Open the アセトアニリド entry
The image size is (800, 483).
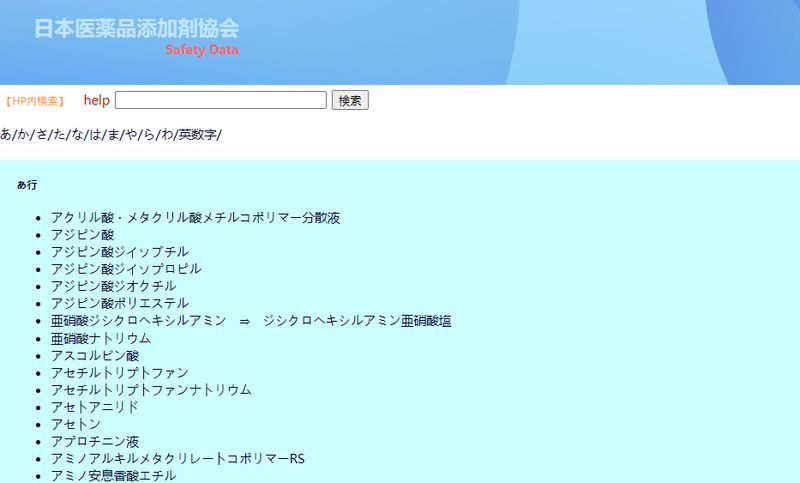[95, 407]
